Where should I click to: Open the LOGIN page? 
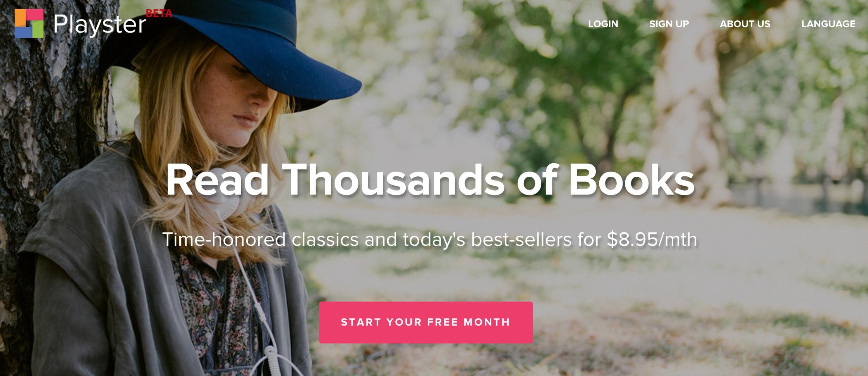[603, 24]
